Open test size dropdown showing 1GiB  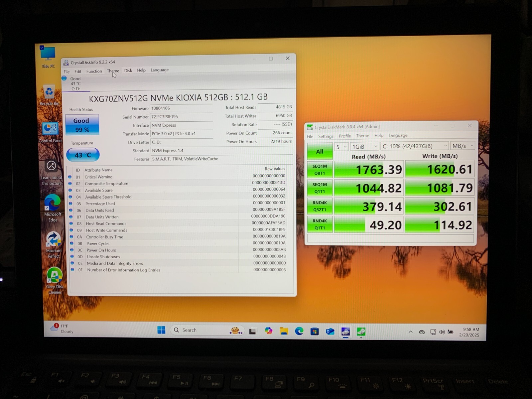(x=365, y=146)
